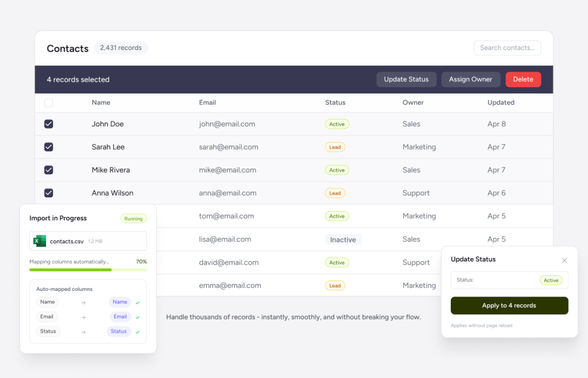
Task: Click the Active badge in tom@email.com row
Action: [x=336, y=216]
